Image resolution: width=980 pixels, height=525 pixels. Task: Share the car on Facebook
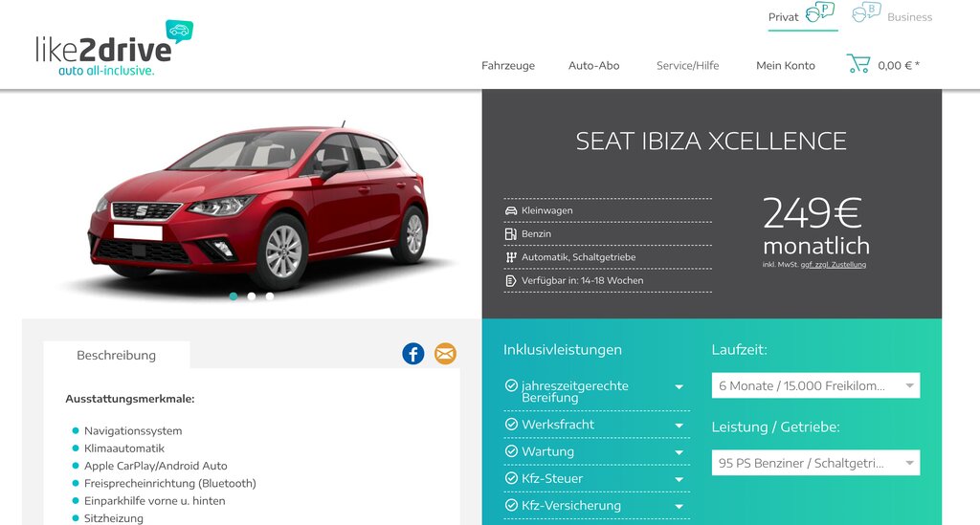coord(413,354)
